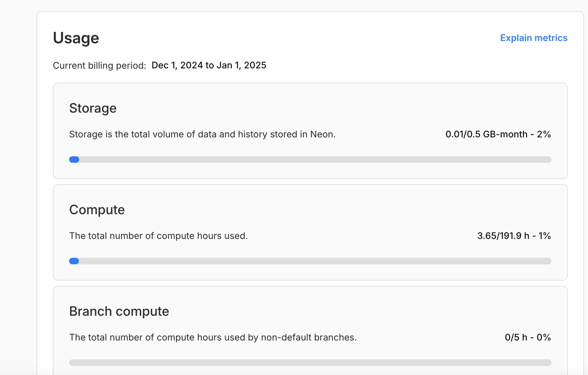Viewport: 588px width, 375px height.
Task: Click the 0.01/0.5 GB-month storage figure
Action: click(486, 134)
